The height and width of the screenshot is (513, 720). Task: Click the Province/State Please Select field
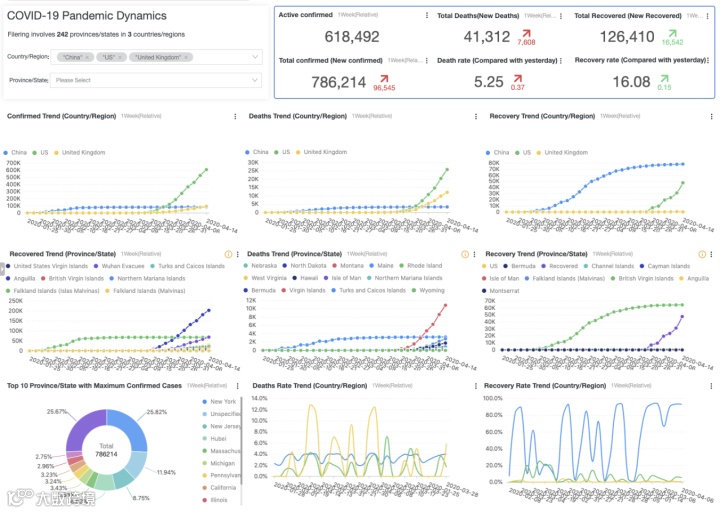click(156, 80)
